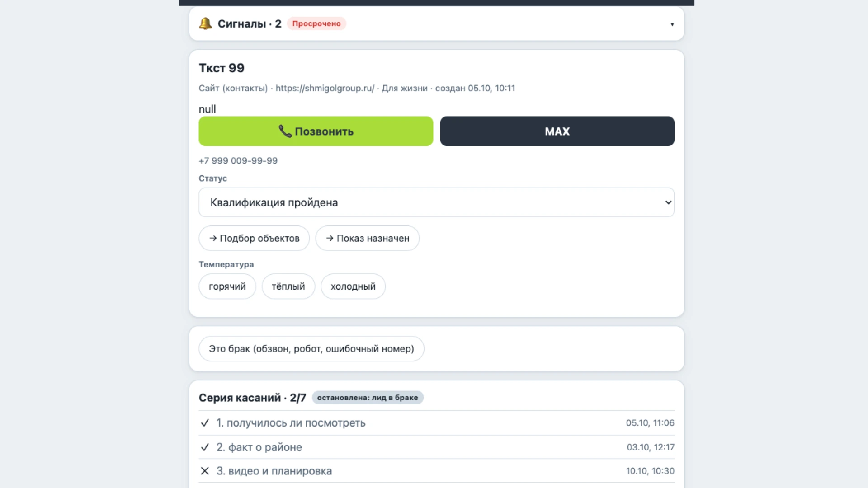Click the bell icon next to Сигналы
Viewport: 868px width, 488px height.
pyautogui.click(x=206, y=23)
